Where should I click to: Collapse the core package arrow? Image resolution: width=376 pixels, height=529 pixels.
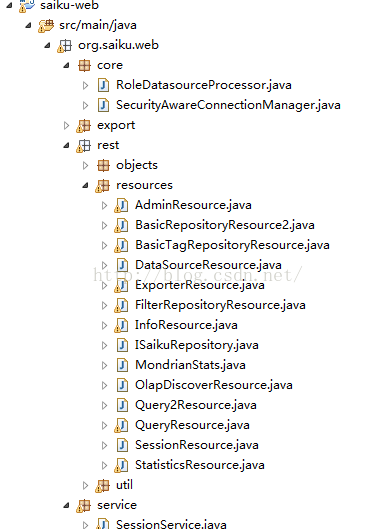[x=66, y=65]
